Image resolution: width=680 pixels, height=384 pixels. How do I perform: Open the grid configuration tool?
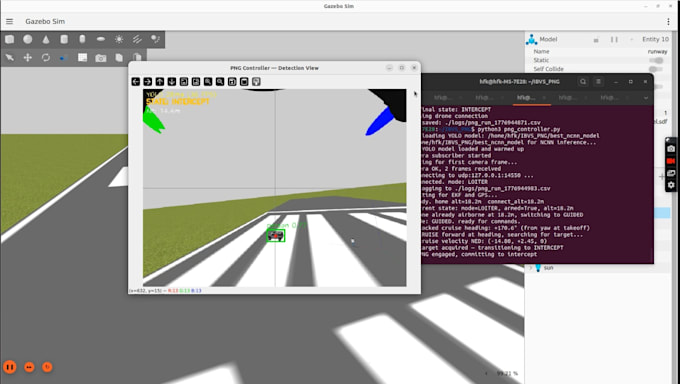coord(82,58)
